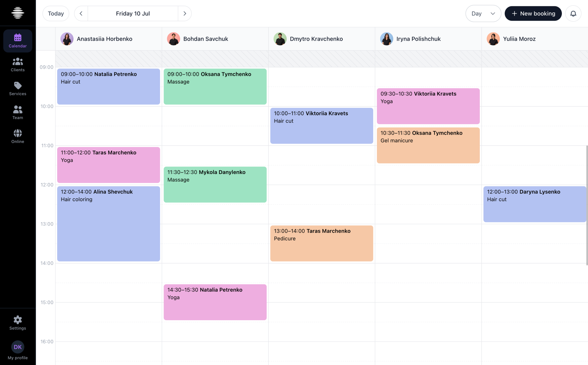Click the Dmytro Kravchenko column name
The width and height of the screenshot is (588, 365).
[x=316, y=39]
